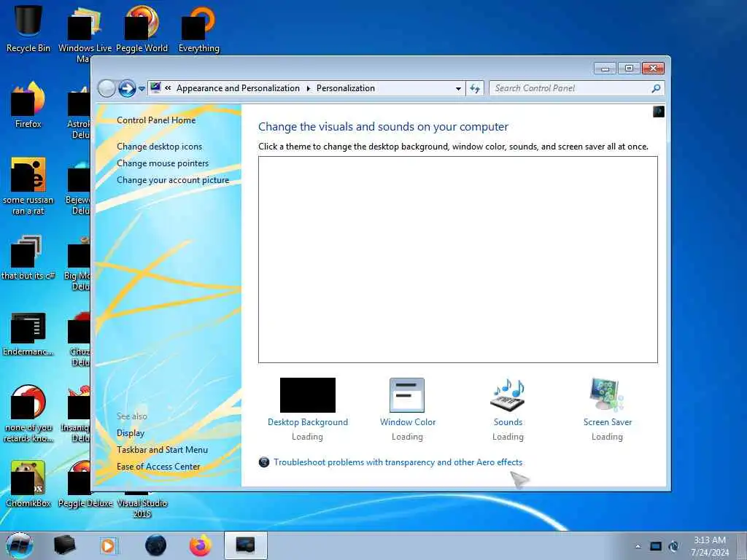This screenshot has height=560, width=747.
Task: Minimize the Personalization window
Action: (605, 69)
